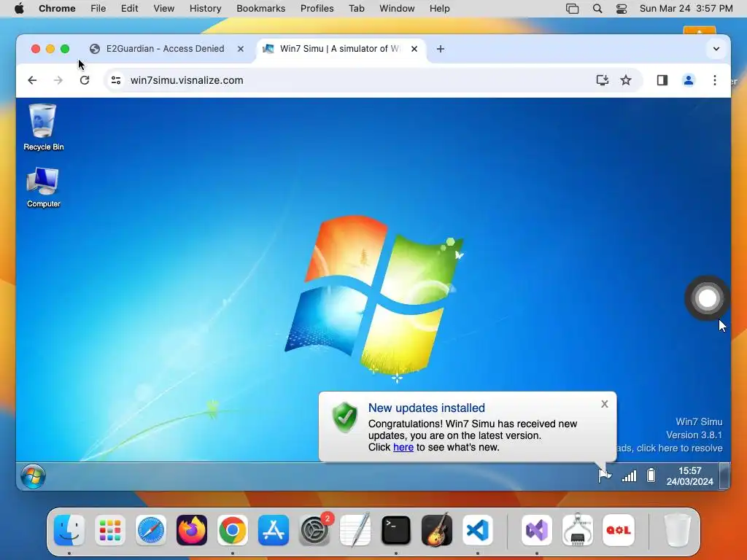Reload the Win7 Simu page
The image size is (747, 560).
click(x=85, y=80)
